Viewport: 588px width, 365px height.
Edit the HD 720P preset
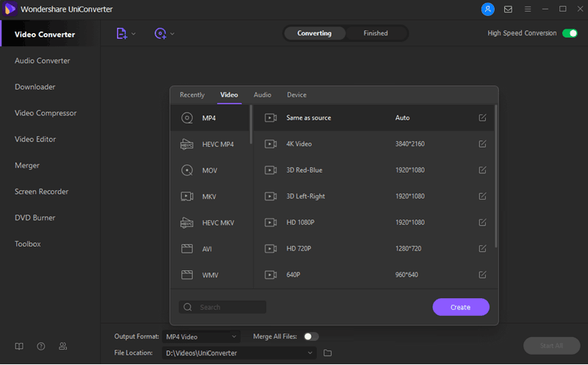coord(482,248)
